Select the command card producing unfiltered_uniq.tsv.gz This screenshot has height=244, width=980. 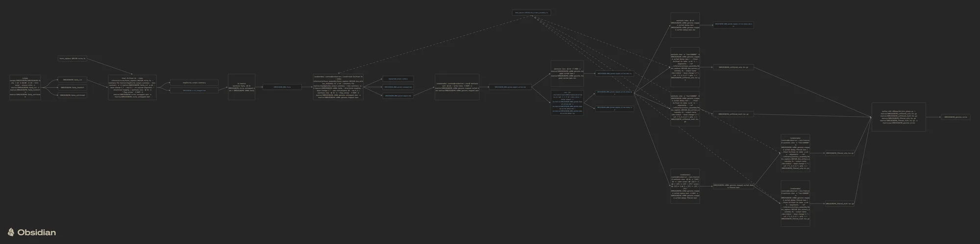coord(685,67)
